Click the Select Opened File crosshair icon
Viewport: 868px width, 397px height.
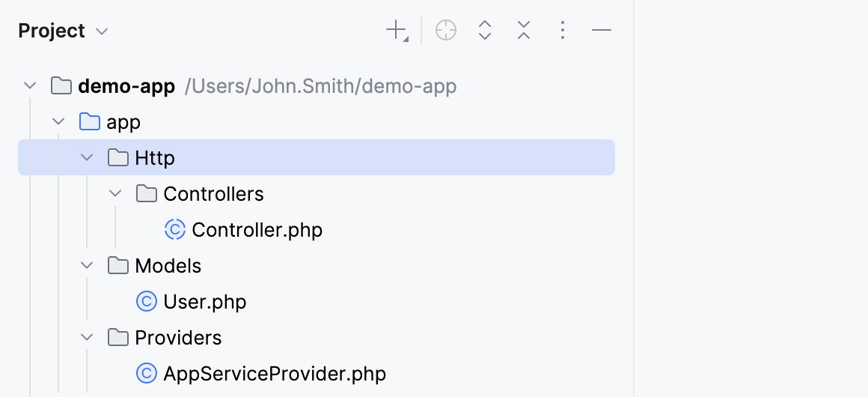[446, 31]
